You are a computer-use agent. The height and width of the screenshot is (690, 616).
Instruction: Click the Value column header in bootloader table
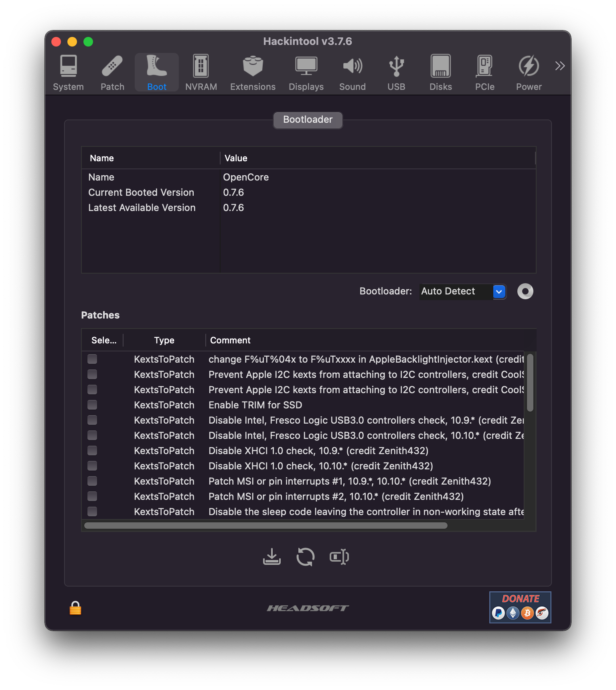[378, 158]
